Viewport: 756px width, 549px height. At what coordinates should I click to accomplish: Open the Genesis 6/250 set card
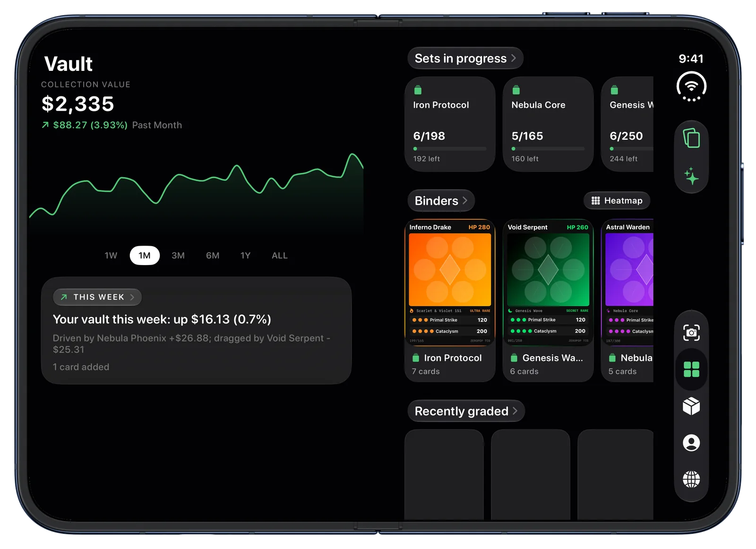tap(627, 124)
